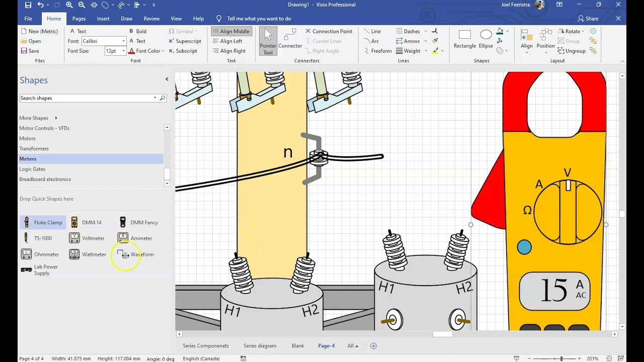Click the Share button
Viewport: 644px width, 362px height.
click(x=588, y=19)
